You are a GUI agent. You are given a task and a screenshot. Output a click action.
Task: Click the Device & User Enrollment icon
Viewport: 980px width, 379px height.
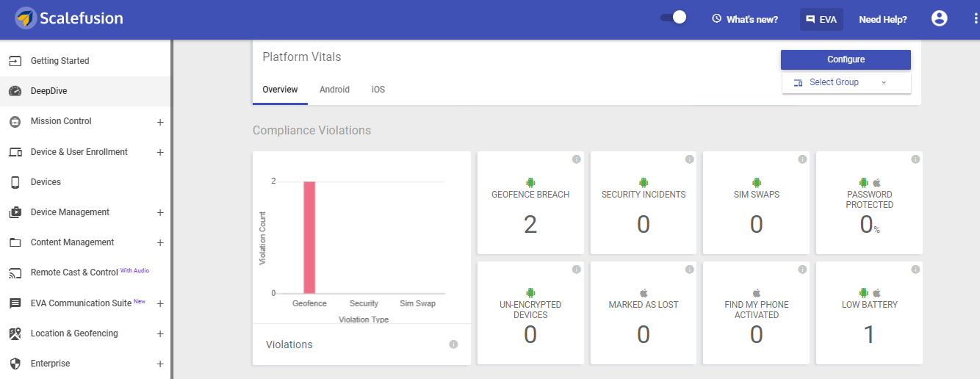(15, 152)
